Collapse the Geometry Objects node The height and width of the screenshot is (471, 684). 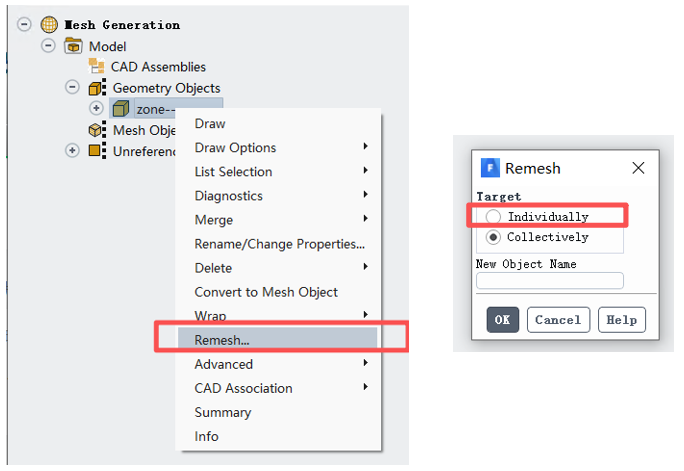pos(72,87)
